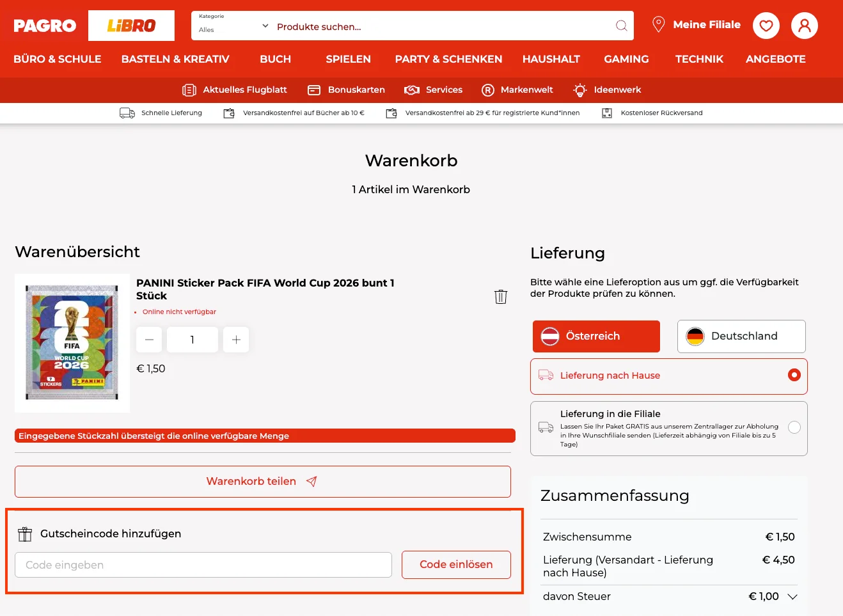The image size is (843, 616).
Task: Choose Deutschland as delivery country
Action: point(741,336)
